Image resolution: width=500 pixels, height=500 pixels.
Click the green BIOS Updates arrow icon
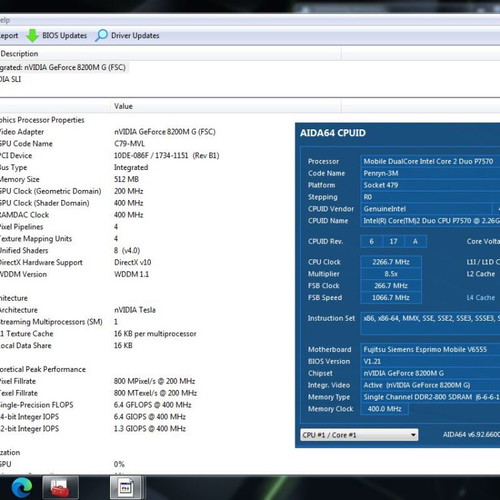(32, 36)
